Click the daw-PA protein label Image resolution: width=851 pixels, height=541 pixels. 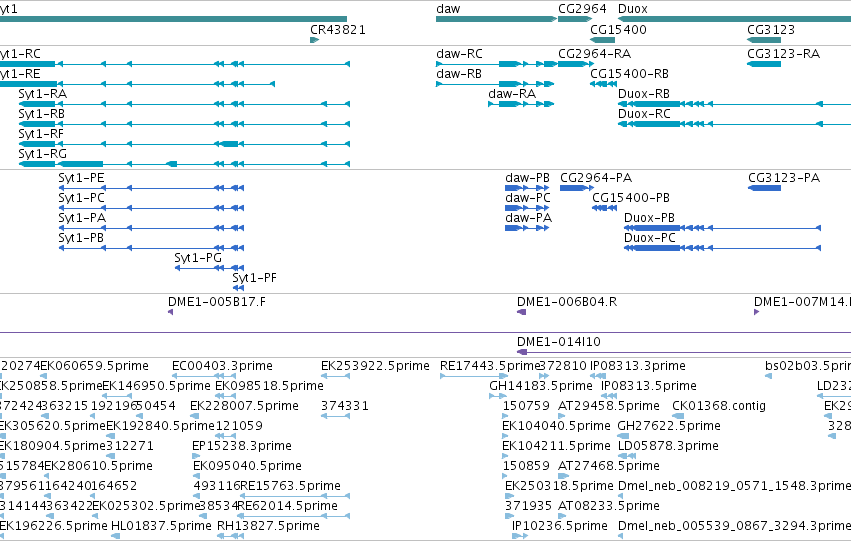529,218
